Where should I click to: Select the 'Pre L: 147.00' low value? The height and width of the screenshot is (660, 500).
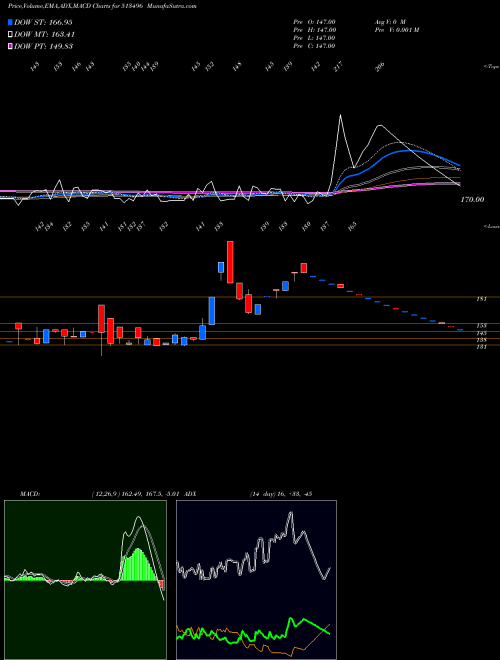coord(314,38)
